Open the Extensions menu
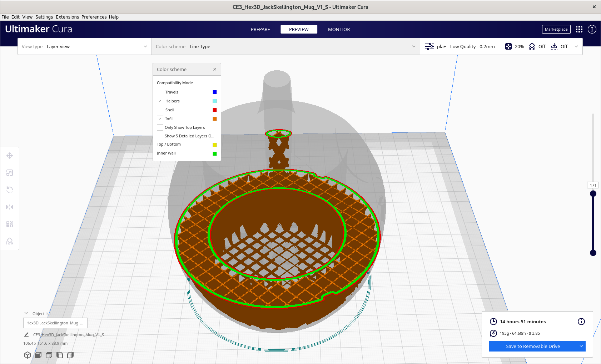Image resolution: width=601 pixels, height=364 pixels. (x=67, y=17)
